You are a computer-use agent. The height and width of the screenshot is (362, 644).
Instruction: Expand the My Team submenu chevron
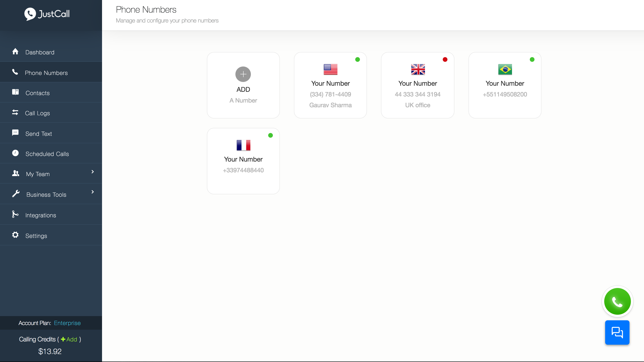(x=92, y=172)
